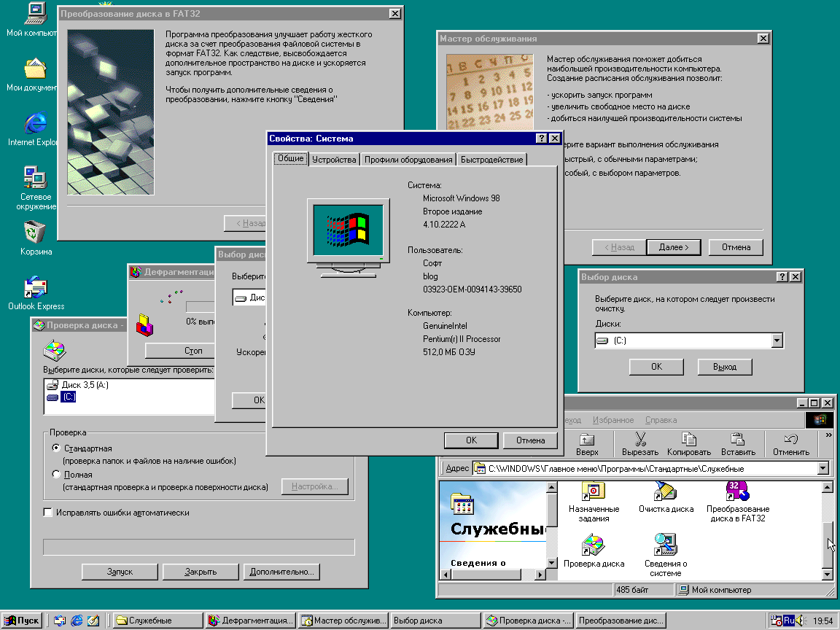
Task: Click the Explorer address path field
Action: pos(645,468)
